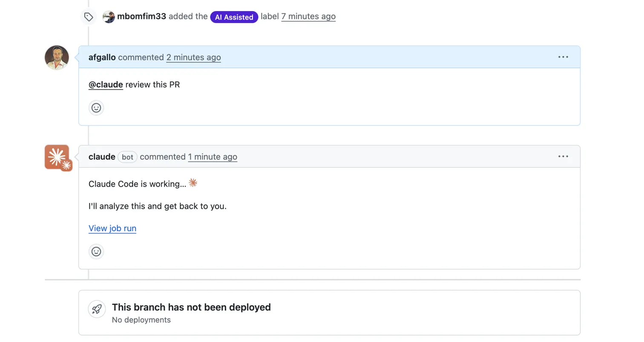Click the Claude working spinner icon
644x342 pixels.
193,183
